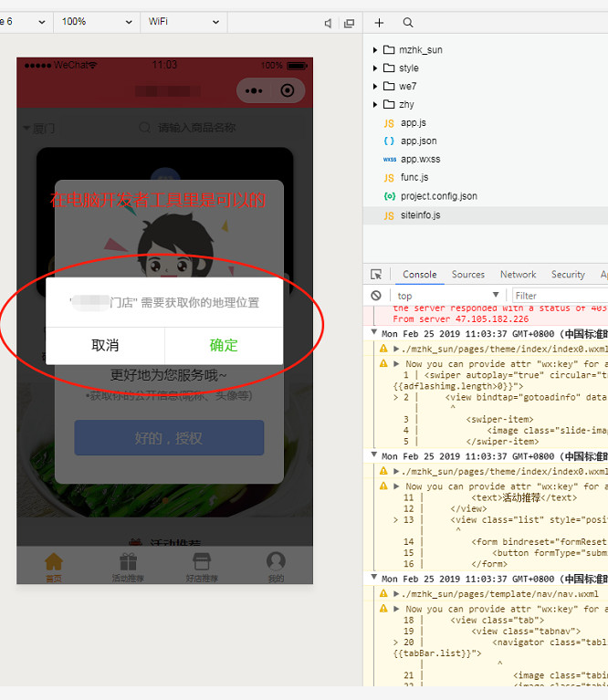This screenshot has height=700, width=608.
Task: Collapse the first 11:03:37 log group arrow
Action: tap(374, 332)
